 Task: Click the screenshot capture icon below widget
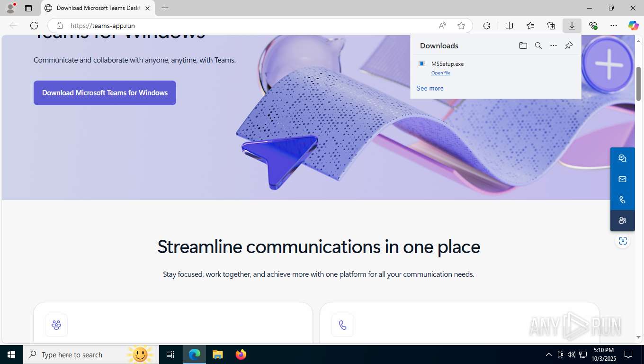623,241
